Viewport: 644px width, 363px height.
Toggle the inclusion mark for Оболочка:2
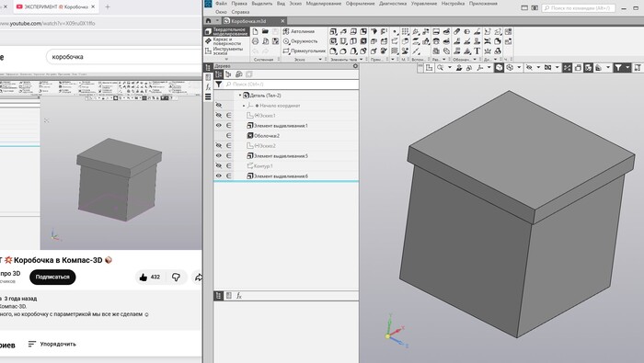click(229, 136)
